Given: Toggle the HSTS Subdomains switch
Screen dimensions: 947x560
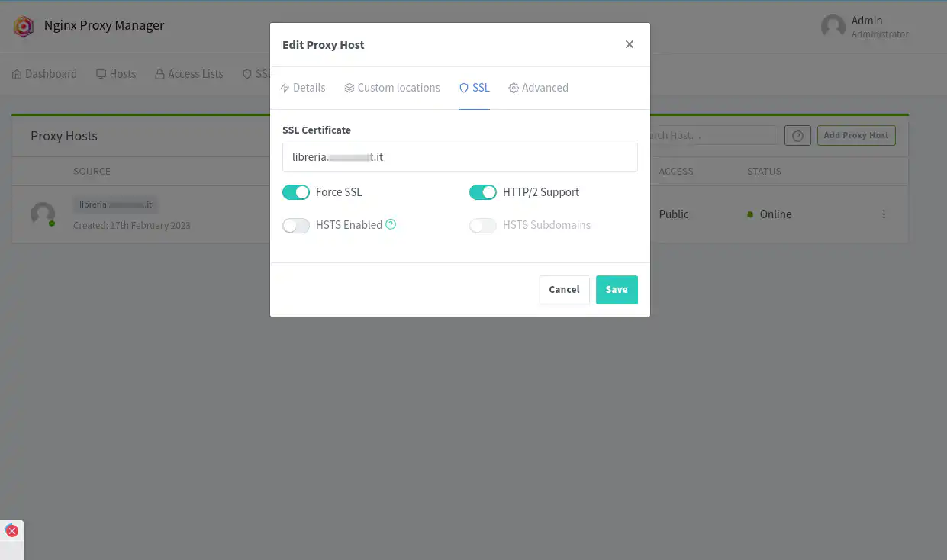Looking at the screenshot, I should [x=483, y=226].
